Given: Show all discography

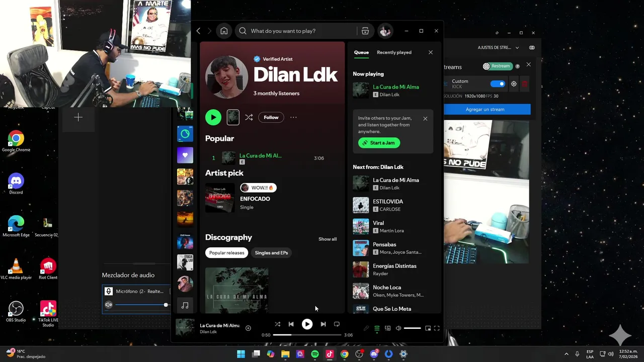Looking at the screenshot, I should click(x=328, y=239).
